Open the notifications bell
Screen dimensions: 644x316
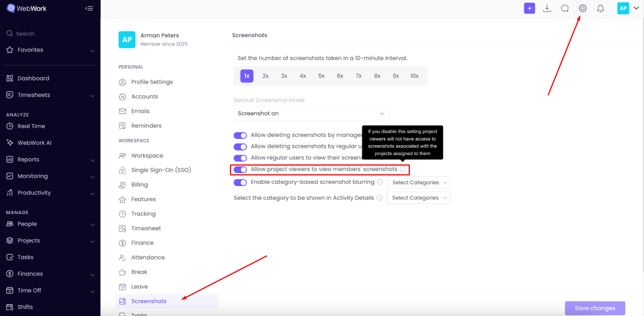(x=600, y=8)
